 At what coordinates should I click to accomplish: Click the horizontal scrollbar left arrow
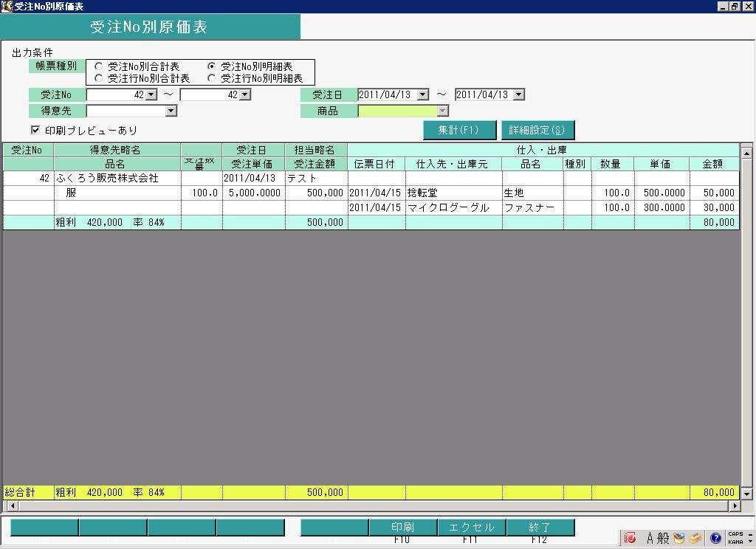tap(12, 505)
